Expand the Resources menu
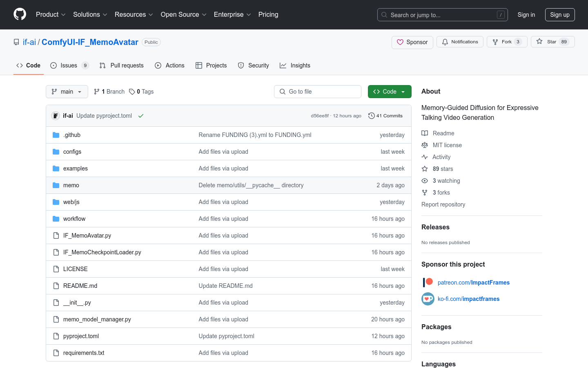The image size is (588, 368). point(134,14)
